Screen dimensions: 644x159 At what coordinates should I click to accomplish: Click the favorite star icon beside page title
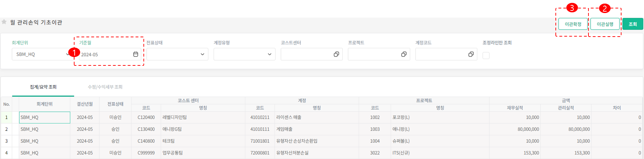[4, 22]
